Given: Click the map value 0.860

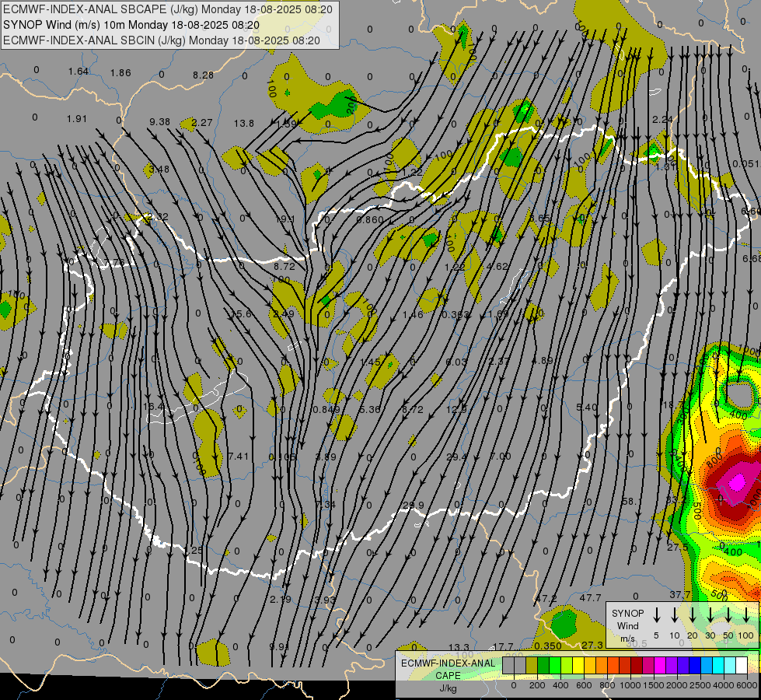Looking at the screenshot, I should point(370,219).
